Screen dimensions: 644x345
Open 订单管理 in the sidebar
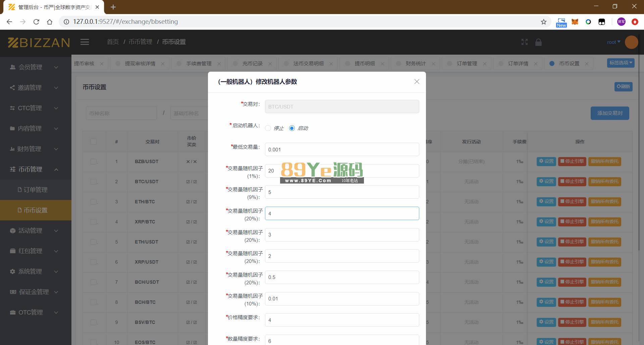click(36, 190)
